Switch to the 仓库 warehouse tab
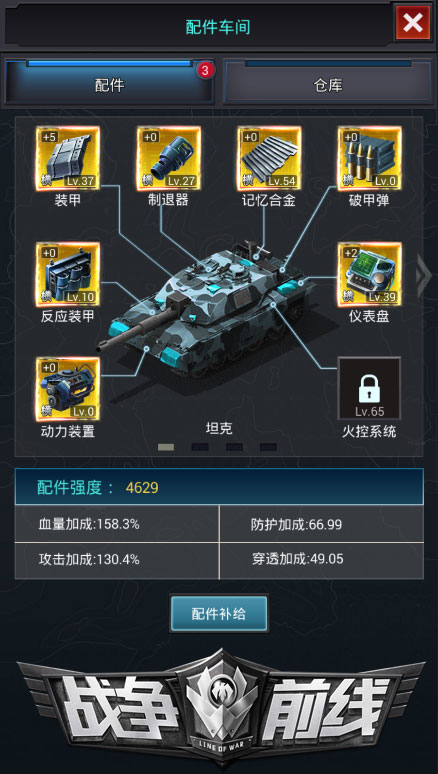This screenshot has height=774, width=438. pos(328,82)
